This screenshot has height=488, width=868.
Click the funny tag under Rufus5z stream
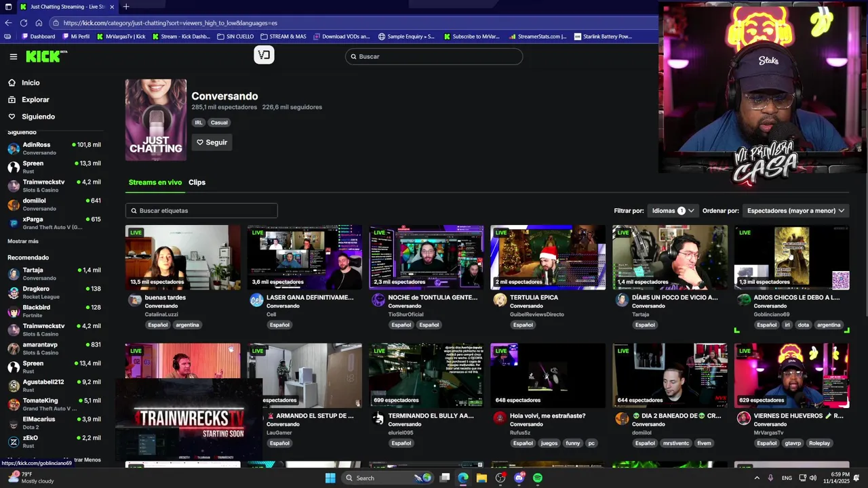[x=573, y=443]
